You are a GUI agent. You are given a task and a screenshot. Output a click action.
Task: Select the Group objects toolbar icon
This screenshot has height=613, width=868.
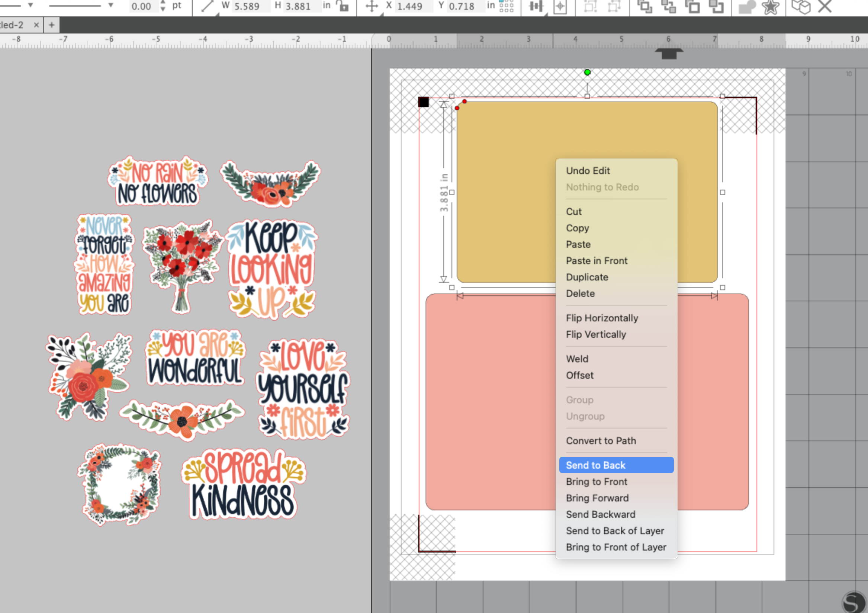(x=590, y=6)
